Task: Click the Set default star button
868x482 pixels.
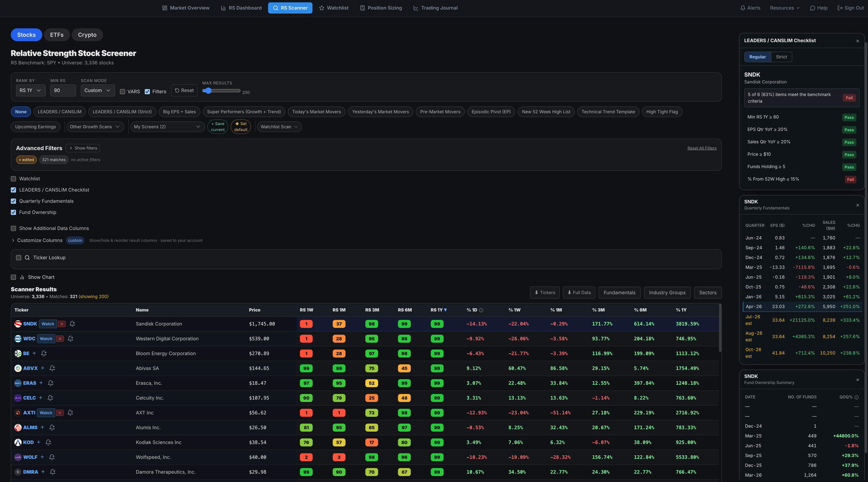Action: tap(241, 127)
